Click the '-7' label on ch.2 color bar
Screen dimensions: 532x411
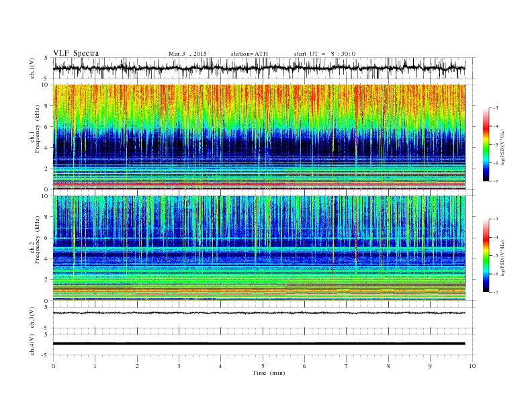point(496,292)
